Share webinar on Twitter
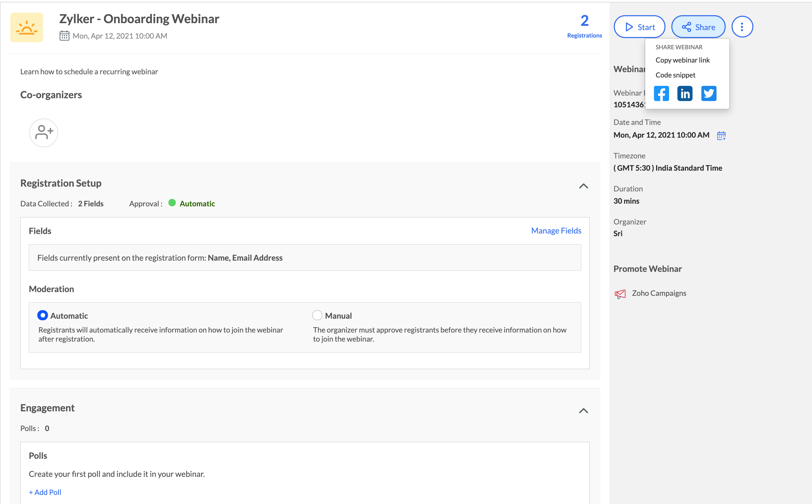 click(709, 93)
